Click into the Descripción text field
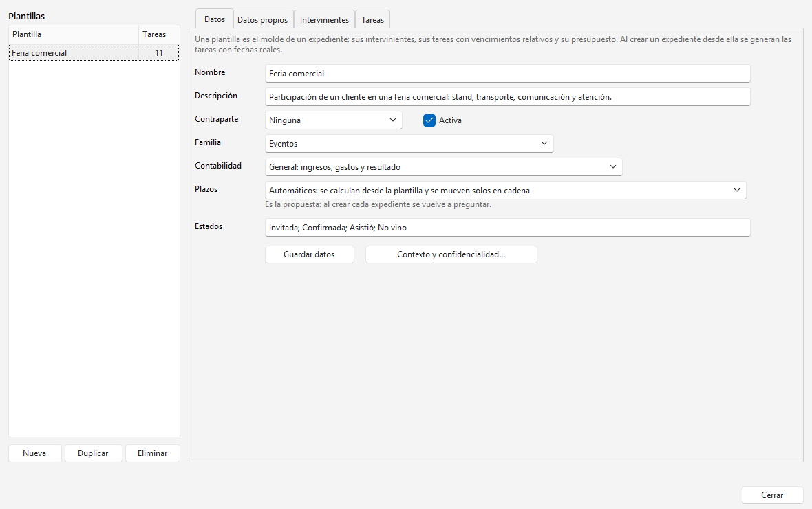Image resolution: width=812 pixels, height=509 pixels. click(x=508, y=96)
